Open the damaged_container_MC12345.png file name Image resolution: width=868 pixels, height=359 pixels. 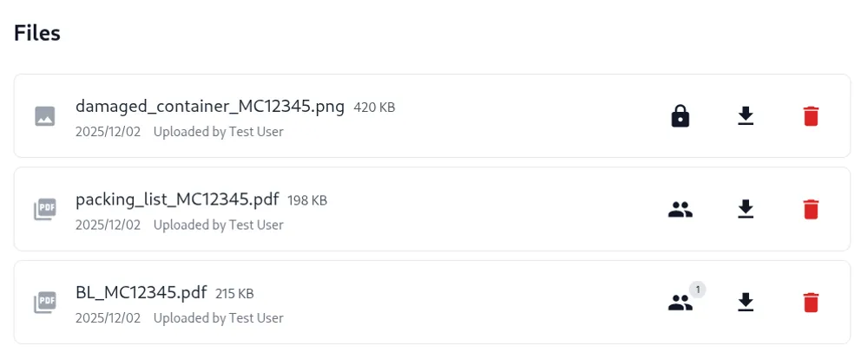(x=210, y=107)
